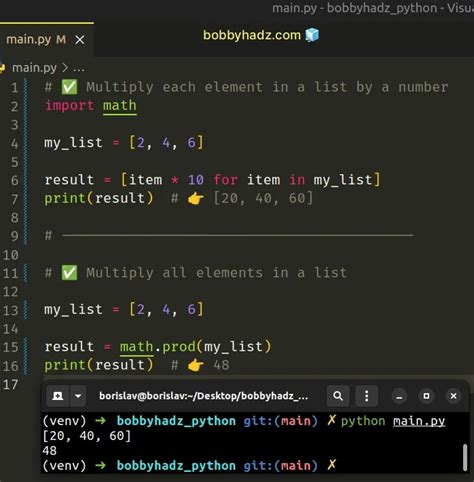474x482 pixels.
Task: Open the terminal tab dropdown arrow
Action: (x=78, y=396)
